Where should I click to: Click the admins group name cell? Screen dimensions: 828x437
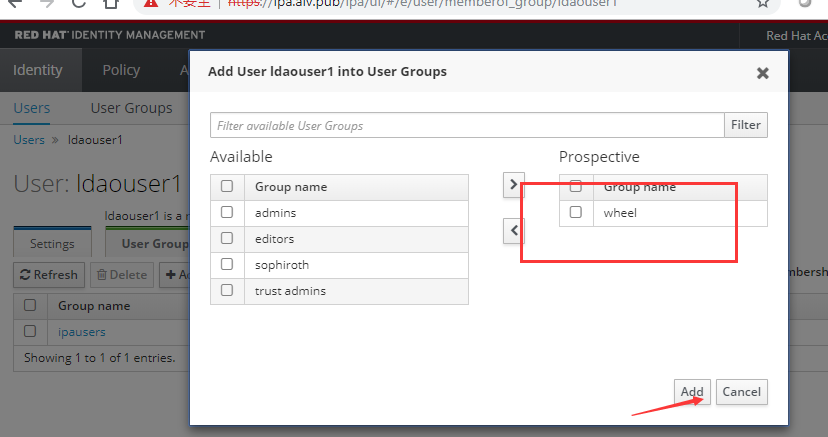pos(356,213)
